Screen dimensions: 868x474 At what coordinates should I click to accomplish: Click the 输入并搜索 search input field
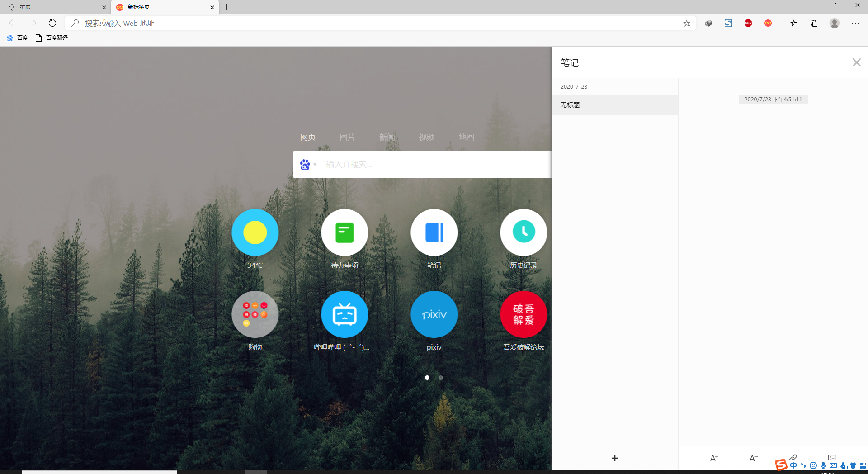[x=434, y=165]
